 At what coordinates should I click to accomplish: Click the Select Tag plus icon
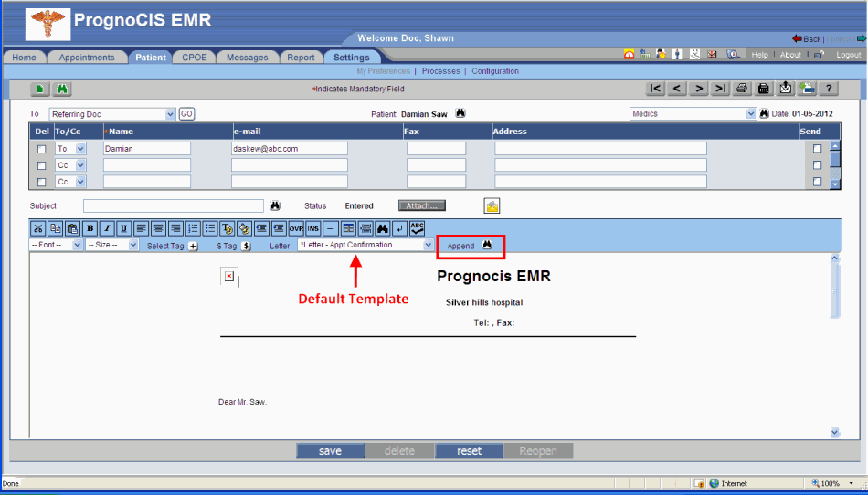[x=193, y=247]
